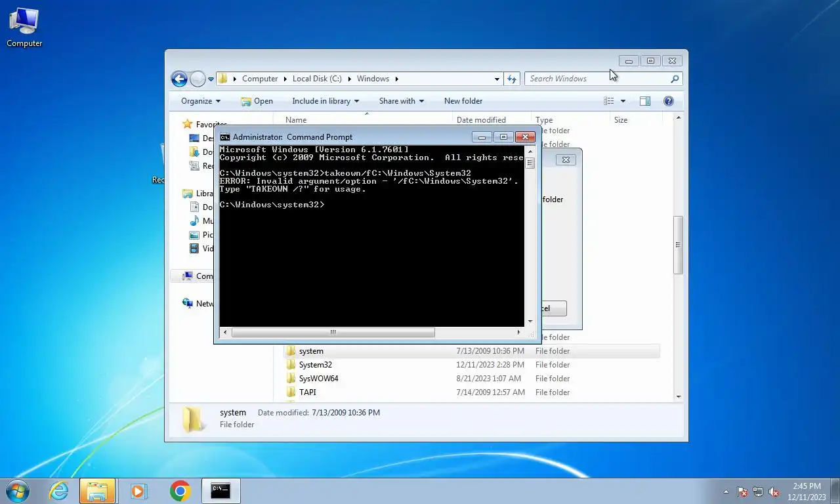Click Command Prompt scroll right arrow
Viewport: 840px width, 504px height.
click(519, 333)
